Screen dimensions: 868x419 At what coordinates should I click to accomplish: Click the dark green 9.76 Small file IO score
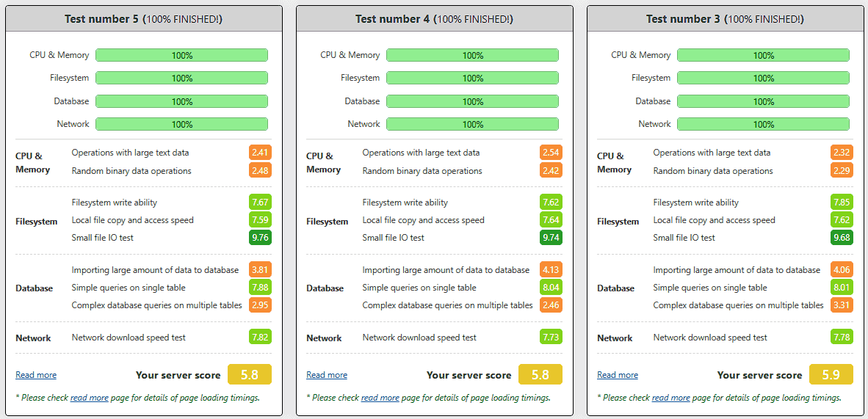click(x=261, y=238)
